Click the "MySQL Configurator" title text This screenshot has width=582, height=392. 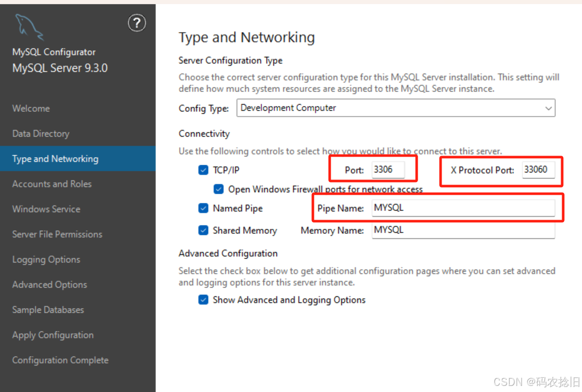[x=54, y=52]
